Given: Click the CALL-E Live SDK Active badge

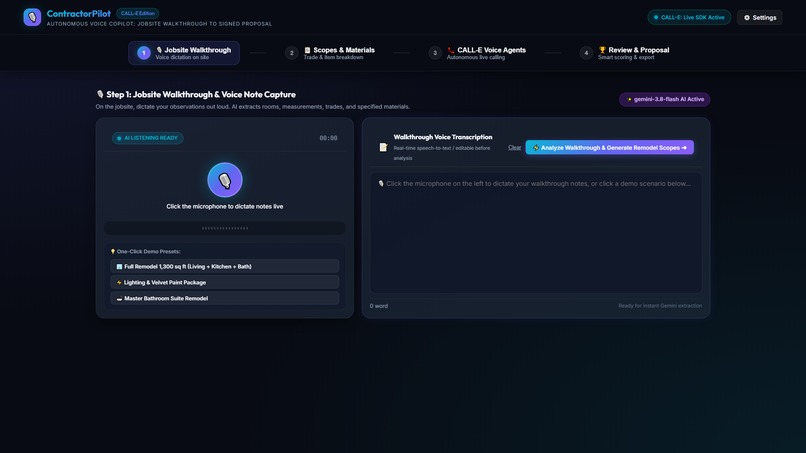Looking at the screenshot, I should coord(689,17).
